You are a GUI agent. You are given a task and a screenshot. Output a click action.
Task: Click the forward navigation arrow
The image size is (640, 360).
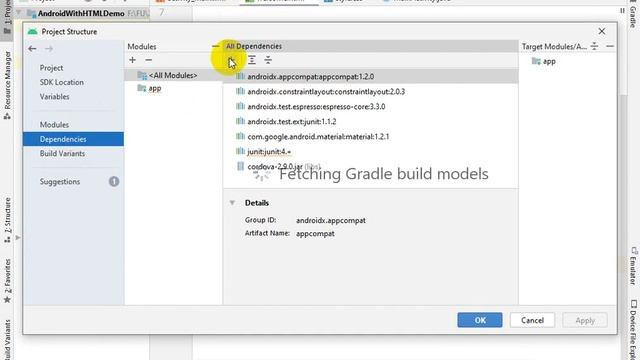tap(49, 49)
